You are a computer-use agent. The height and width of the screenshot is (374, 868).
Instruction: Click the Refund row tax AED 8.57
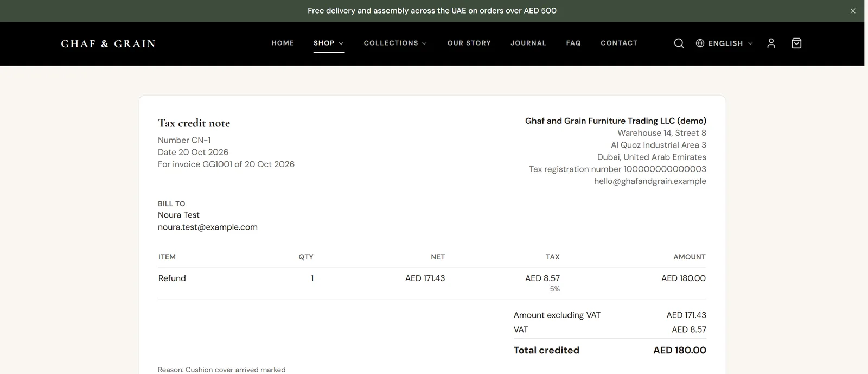click(x=542, y=278)
